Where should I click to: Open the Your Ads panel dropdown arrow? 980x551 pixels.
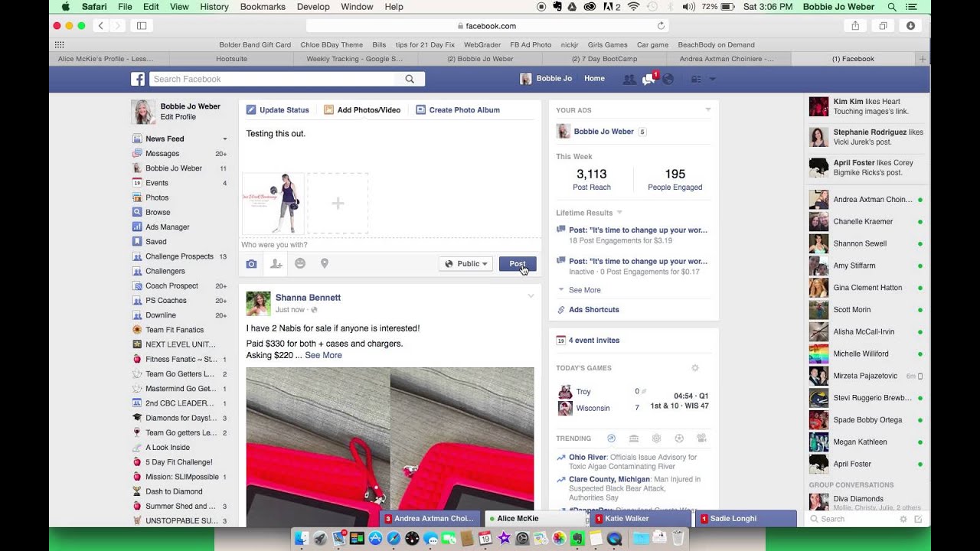click(x=708, y=109)
